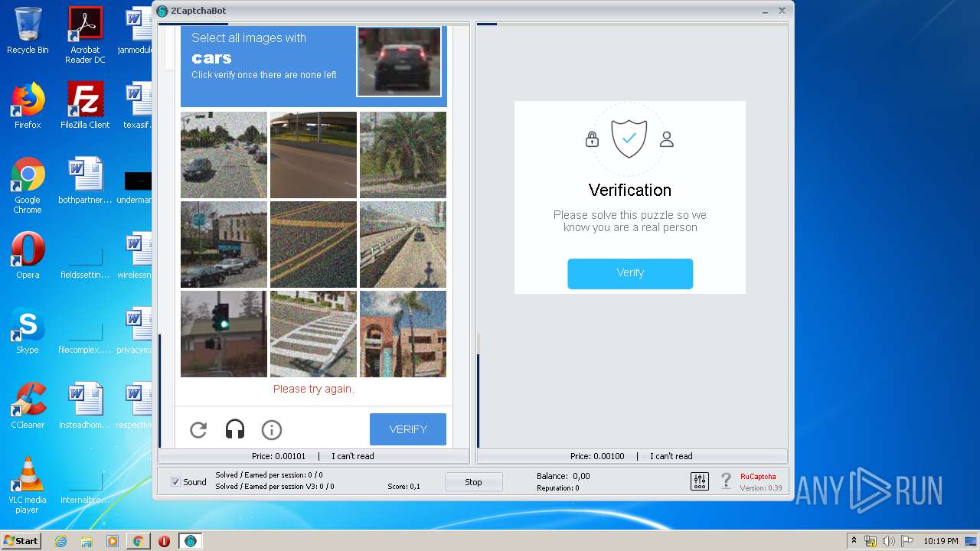The image size is (980, 551).
Task: Switch to 2CaptchaBot taskbar button
Action: click(191, 541)
